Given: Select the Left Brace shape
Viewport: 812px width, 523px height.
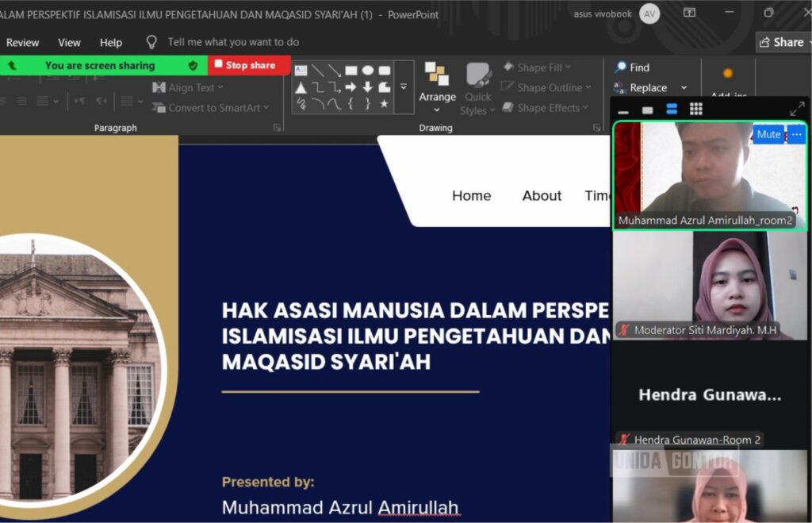Looking at the screenshot, I should pyautogui.click(x=351, y=104).
